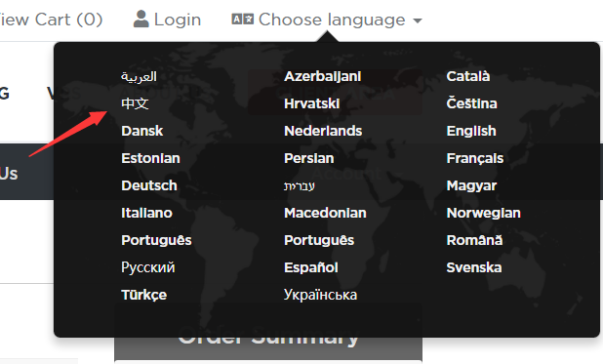
Task: Switch language to Türkçe
Action: (143, 295)
